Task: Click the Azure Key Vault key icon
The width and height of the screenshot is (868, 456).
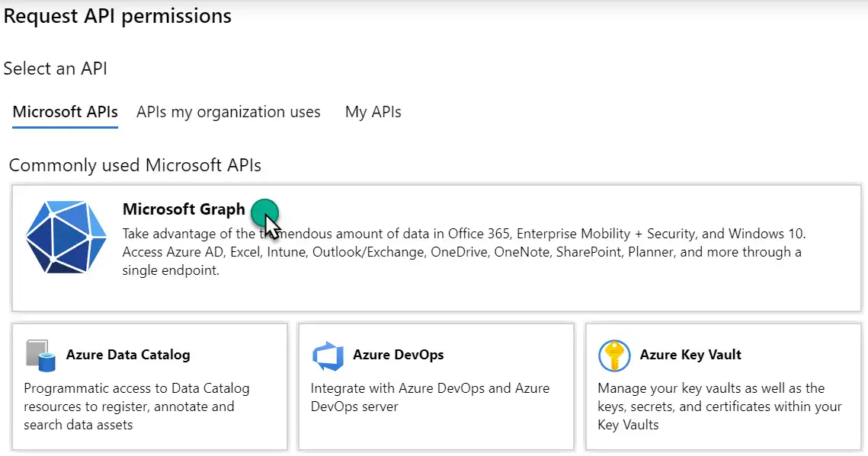Action: pyautogui.click(x=614, y=356)
